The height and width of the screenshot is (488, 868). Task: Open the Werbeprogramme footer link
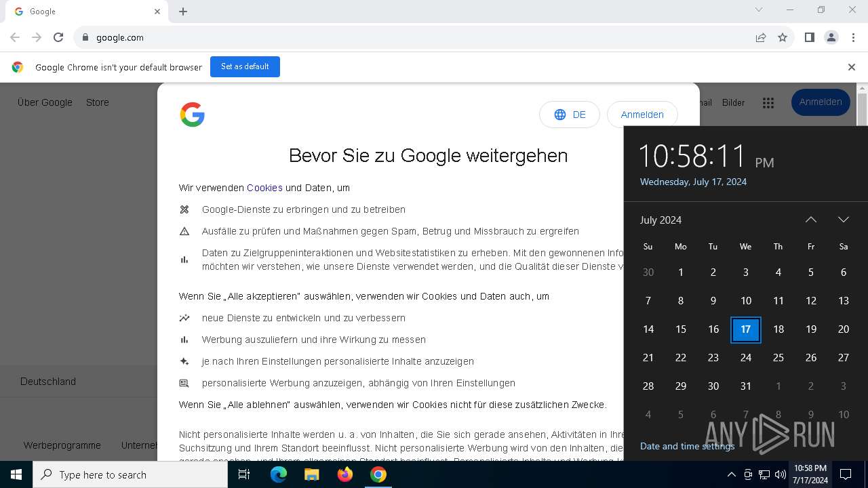click(x=62, y=445)
